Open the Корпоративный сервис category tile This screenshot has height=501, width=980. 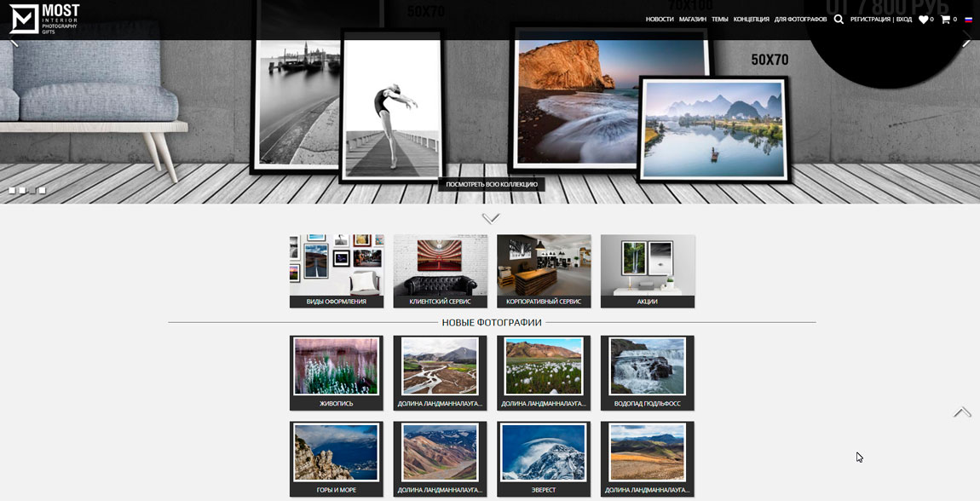(544, 271)
